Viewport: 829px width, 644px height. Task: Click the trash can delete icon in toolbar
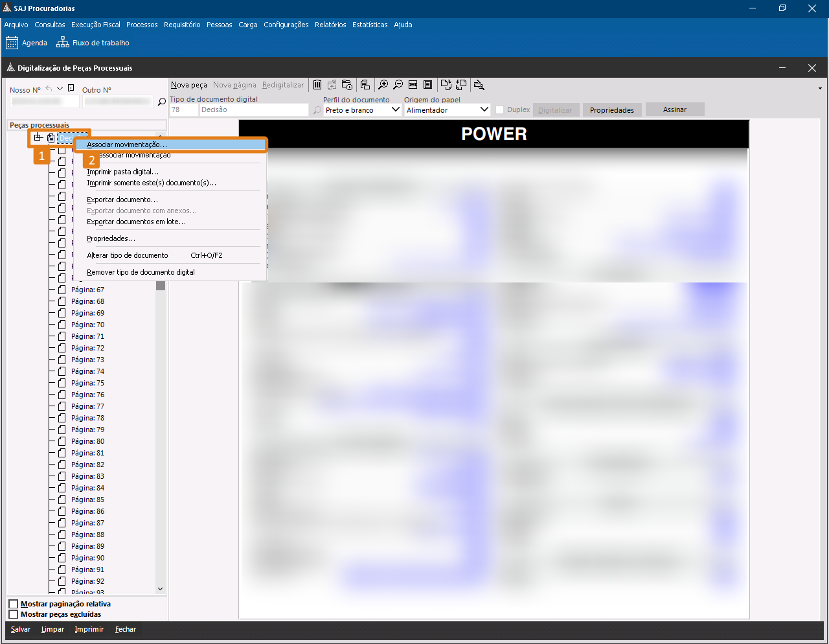(317, 85)
